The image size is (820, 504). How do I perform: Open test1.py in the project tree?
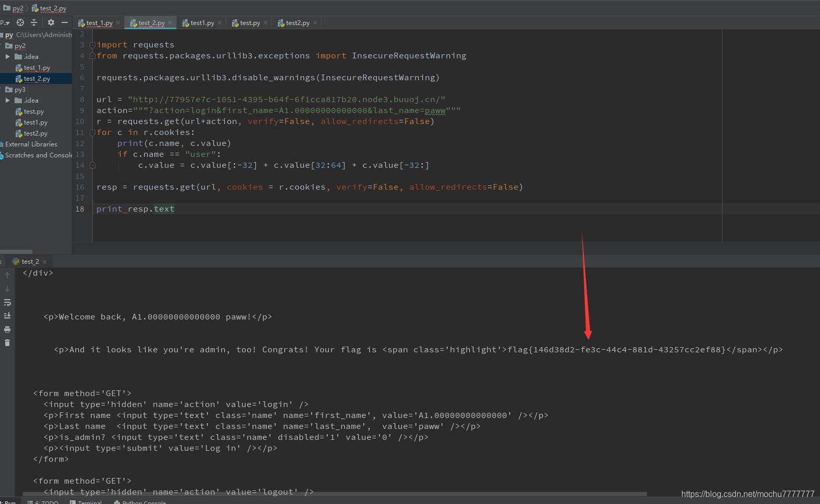click(x=35, y=122)
